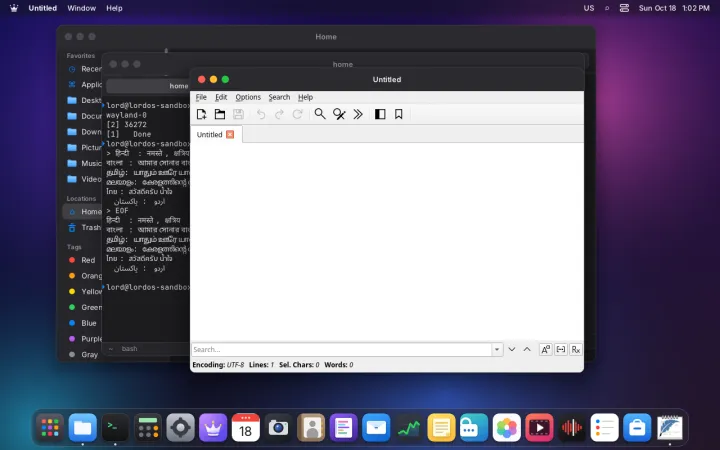720x450 pixels.
Task: Click the Encoding: UTF-8 status text
Action: click(218, 365)
